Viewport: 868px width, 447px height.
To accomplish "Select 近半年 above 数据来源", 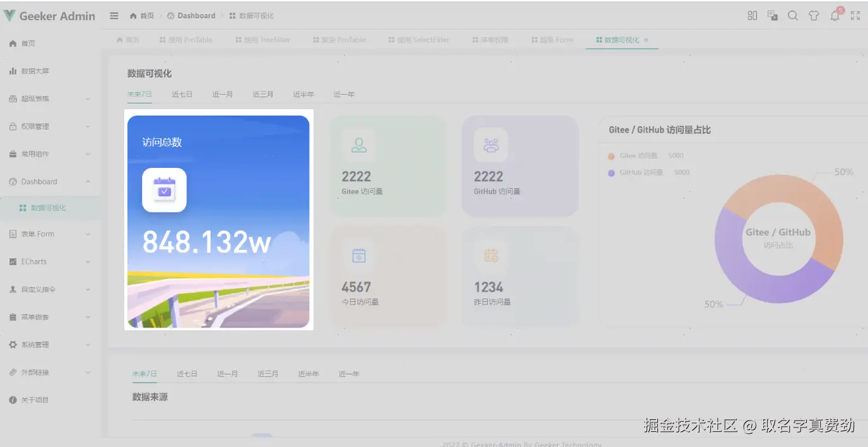I will 308,374.
